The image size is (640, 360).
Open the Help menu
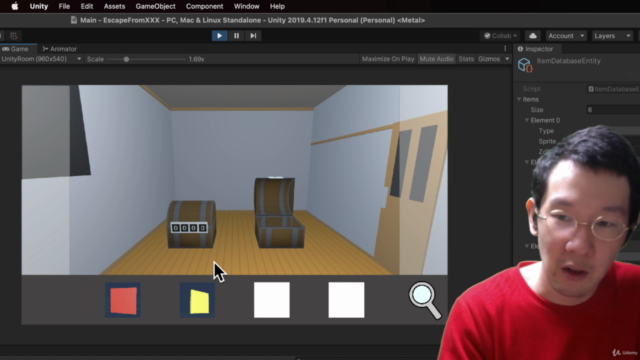click(x=277, y=6)
